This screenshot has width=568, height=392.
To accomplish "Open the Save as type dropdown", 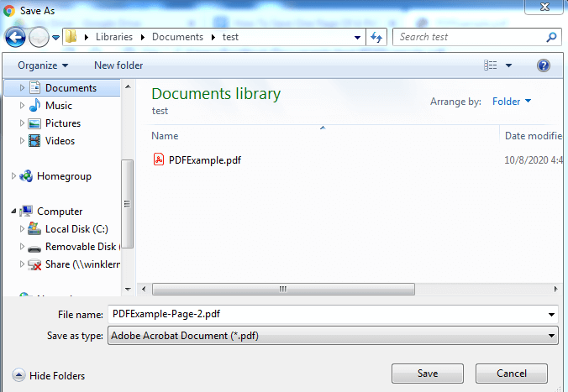I will [x=333, y=336].
